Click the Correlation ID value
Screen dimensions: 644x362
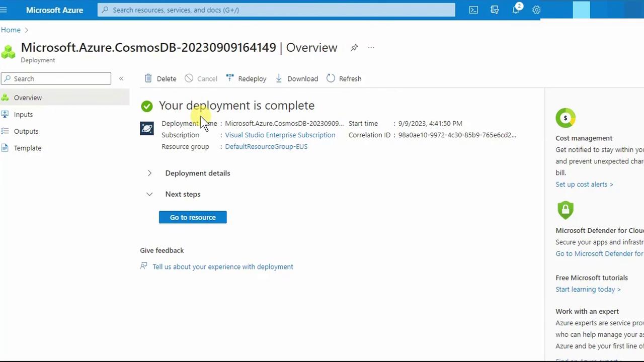pos(457,135)
